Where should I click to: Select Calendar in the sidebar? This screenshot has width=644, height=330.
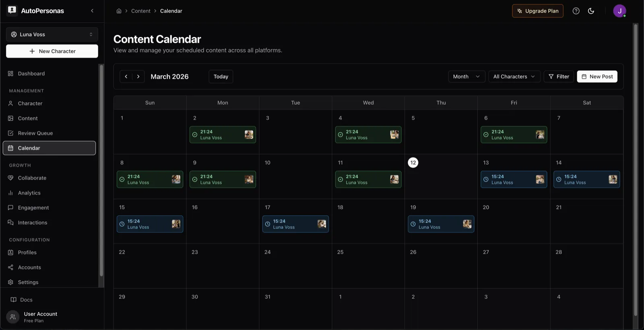point(49,148)
